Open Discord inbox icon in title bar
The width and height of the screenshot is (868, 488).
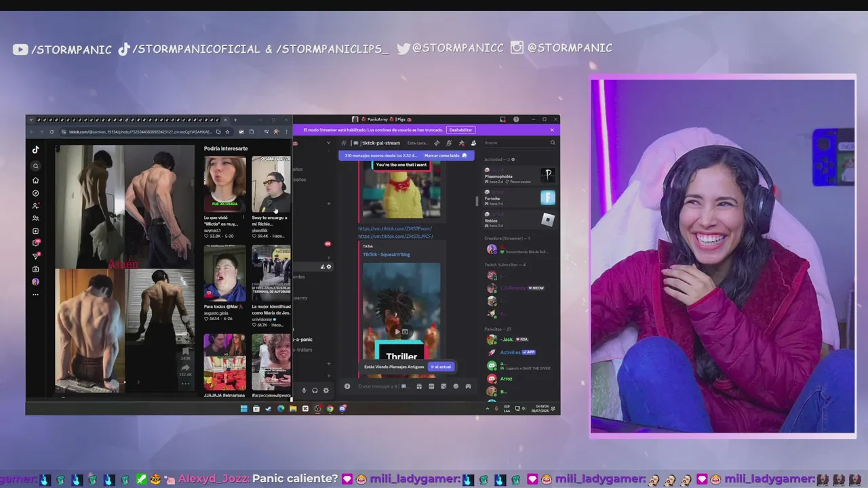click(x=502, y=119)
